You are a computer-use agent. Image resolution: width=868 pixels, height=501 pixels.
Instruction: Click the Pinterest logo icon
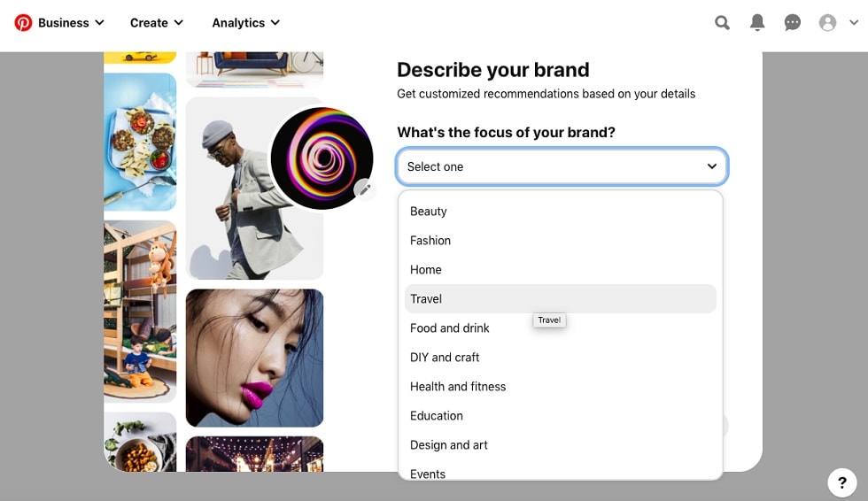23,23
